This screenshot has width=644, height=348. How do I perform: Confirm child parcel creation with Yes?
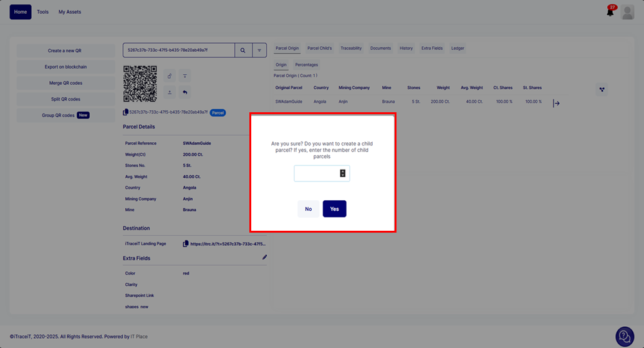tap(334, 209)
